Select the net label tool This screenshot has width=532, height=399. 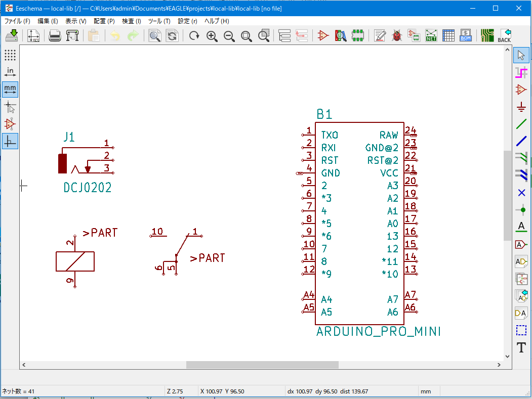[521, 227]
